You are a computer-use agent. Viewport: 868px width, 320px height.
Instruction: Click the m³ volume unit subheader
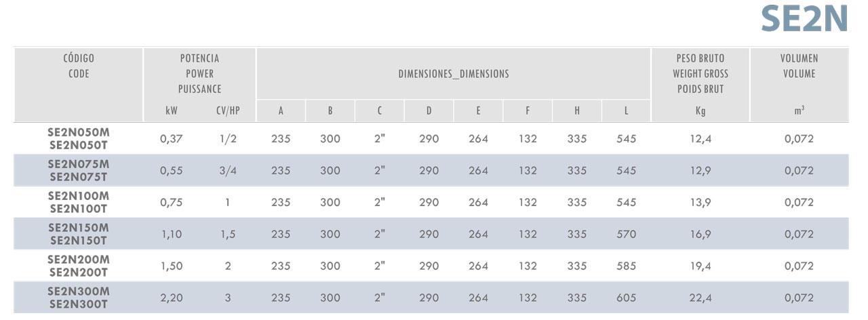(x=800, y=110)
